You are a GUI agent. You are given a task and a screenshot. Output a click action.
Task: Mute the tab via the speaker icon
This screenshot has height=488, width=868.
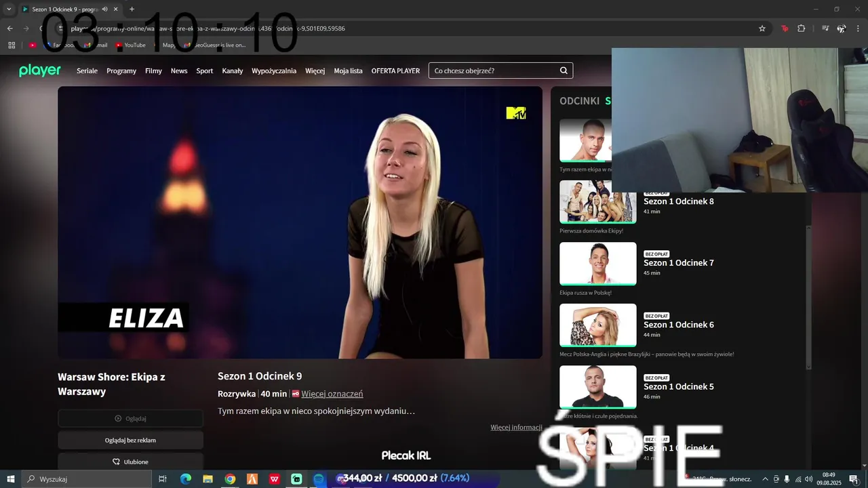pyautogui.click(x=105, y=9)
